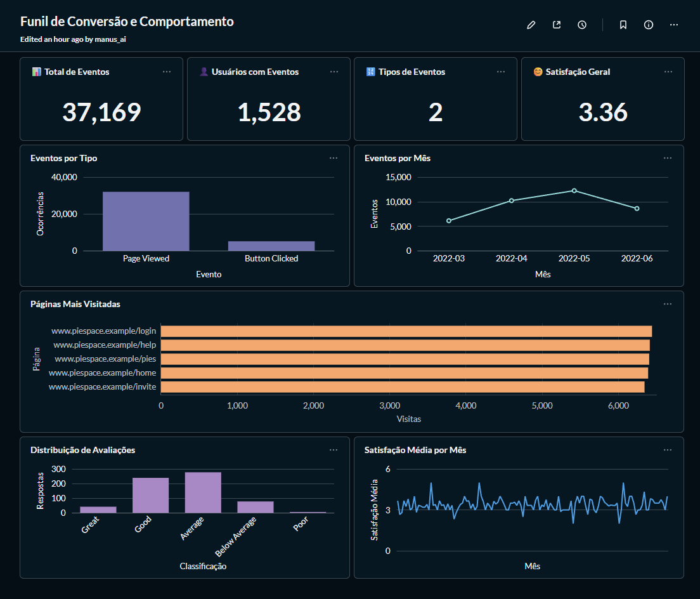Show options for Eventos por Mês chart

tap(668, 158)
